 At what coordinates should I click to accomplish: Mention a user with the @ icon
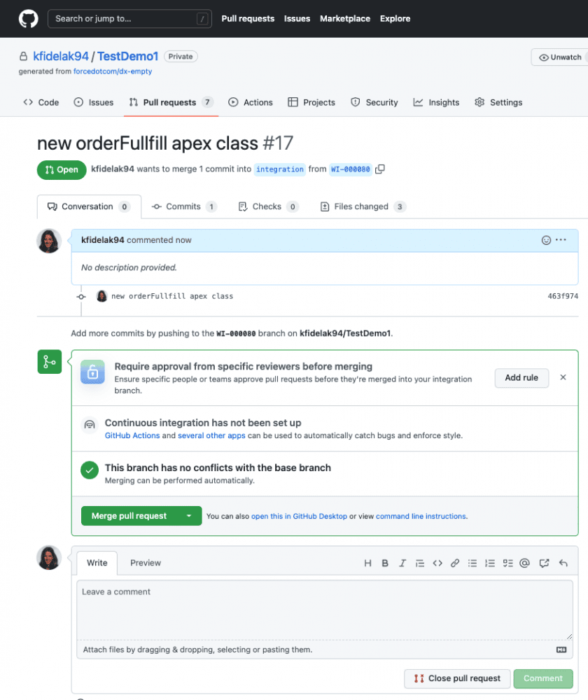tap(524, 563)
